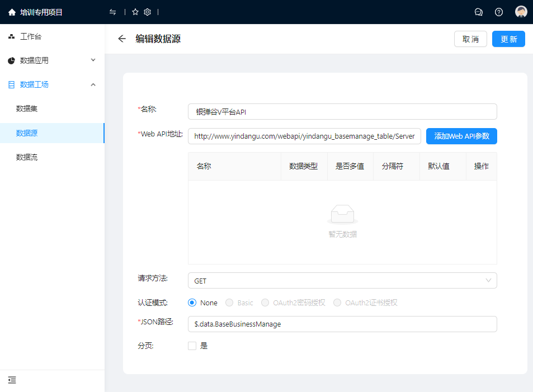This screenshot has width=533, height=392.
Task: Collapse the 数据工场 sidebar menu
Action: (x=52, y=84)
